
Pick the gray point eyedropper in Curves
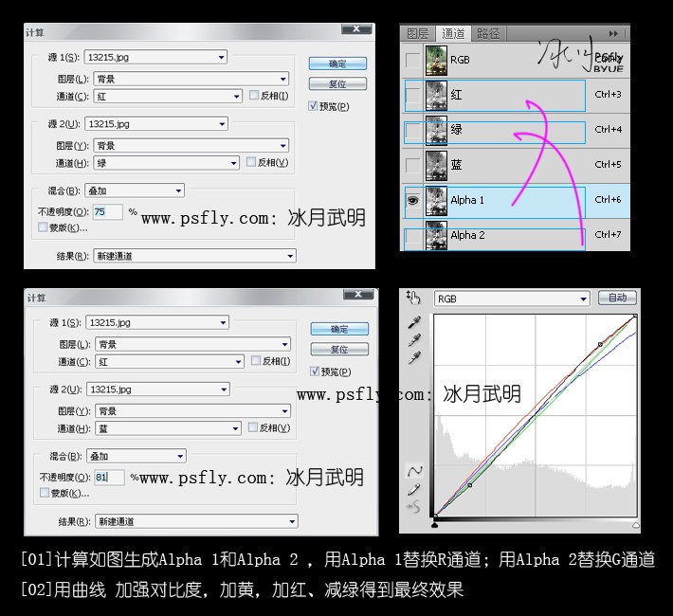tap(414, 340)
